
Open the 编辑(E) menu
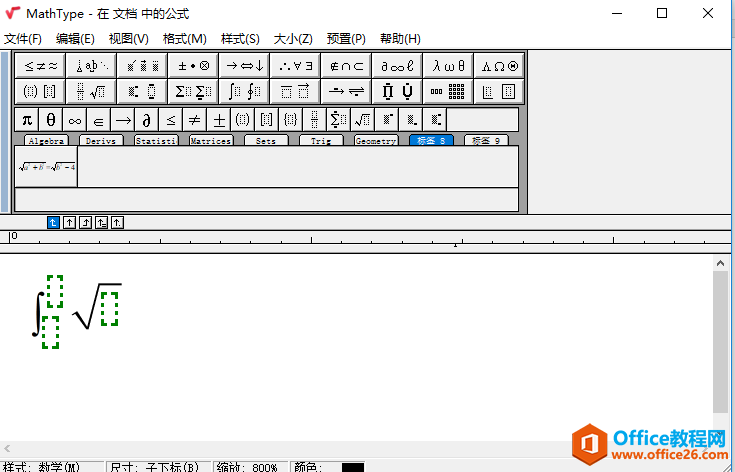click(75, 39)
